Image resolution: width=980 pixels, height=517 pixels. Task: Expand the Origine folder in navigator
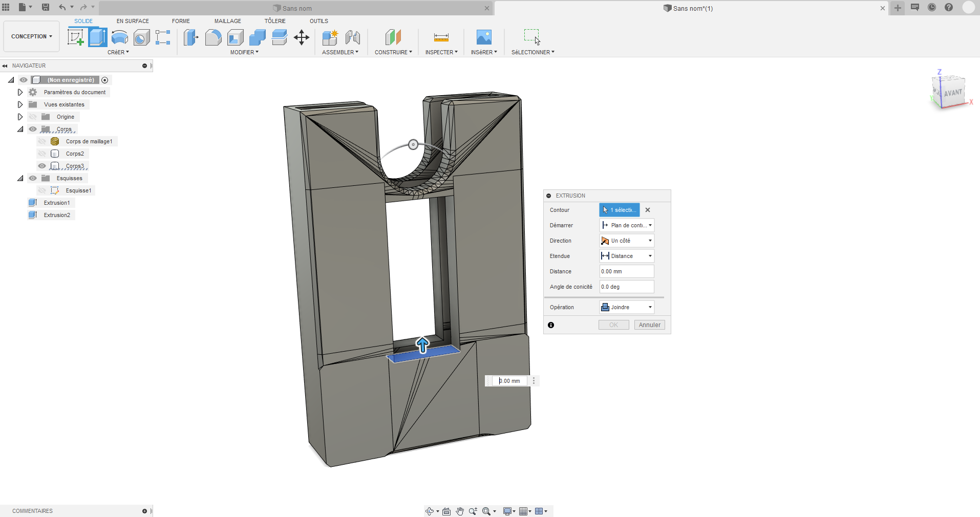tap(20, 117)
